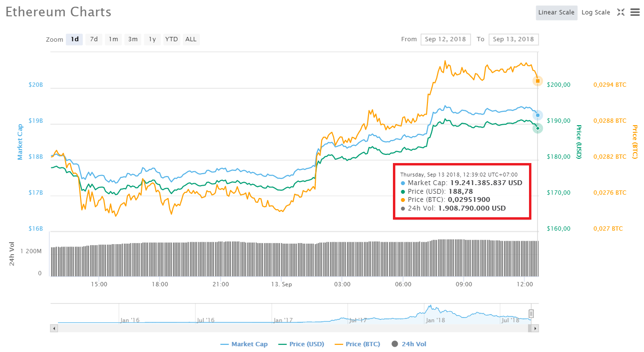Click Jan '17 in the navigator timeline
The height and width of the screenshot is (352, 644).
click(x=283, y=320)
